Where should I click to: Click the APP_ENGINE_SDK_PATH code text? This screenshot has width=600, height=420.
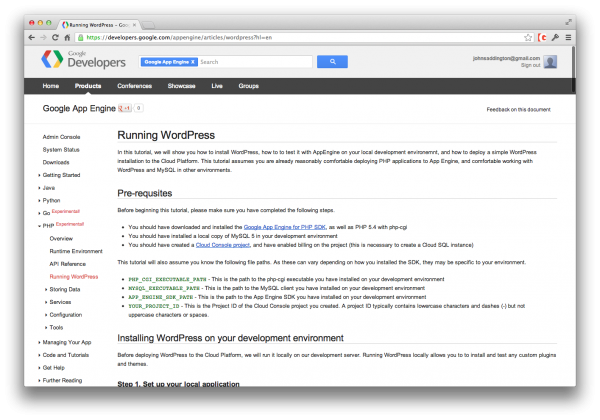pos(161,297)
